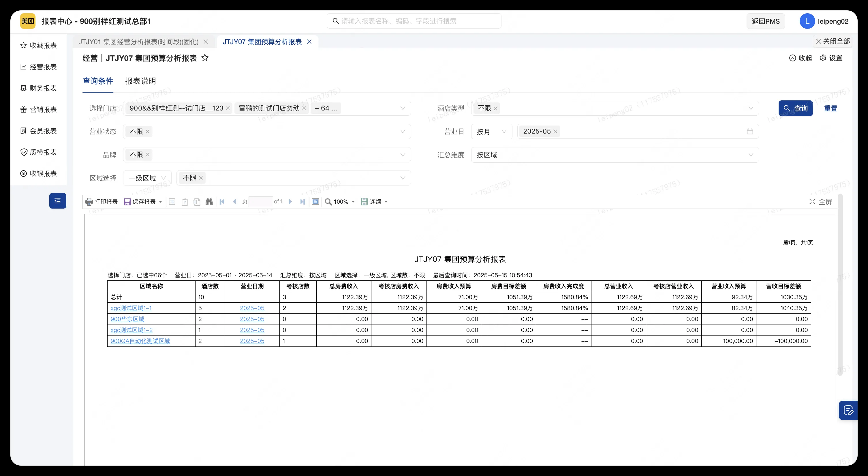Collapse the query panel with 收起

[x=801, y=58]
